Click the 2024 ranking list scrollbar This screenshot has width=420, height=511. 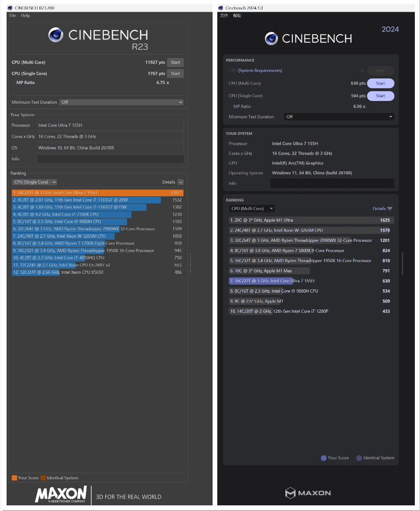tap(402, 264)
